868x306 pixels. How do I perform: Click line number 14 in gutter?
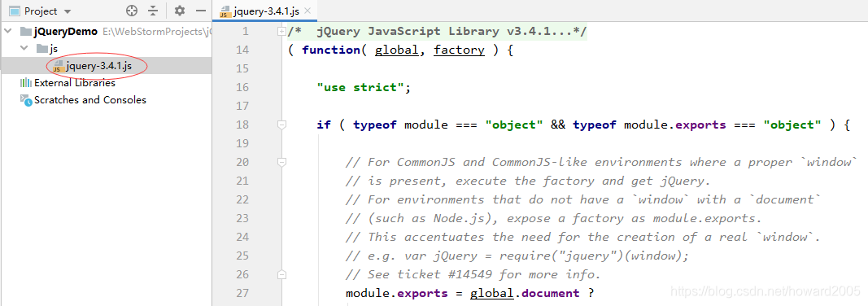[242, 50]
